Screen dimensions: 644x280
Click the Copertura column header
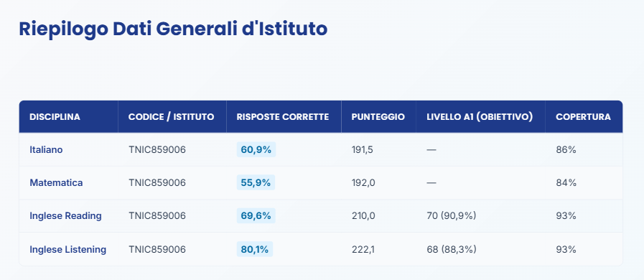(584, 116)
